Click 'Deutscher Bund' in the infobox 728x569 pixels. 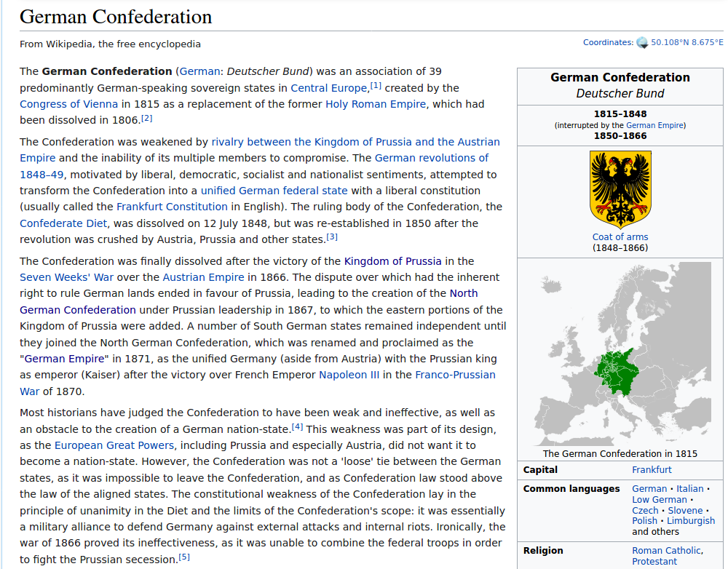(x=620, y=94)
